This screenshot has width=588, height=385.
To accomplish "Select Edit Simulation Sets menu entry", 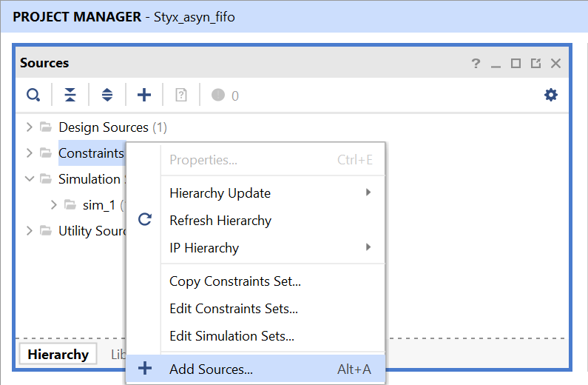I will (232, 336).
